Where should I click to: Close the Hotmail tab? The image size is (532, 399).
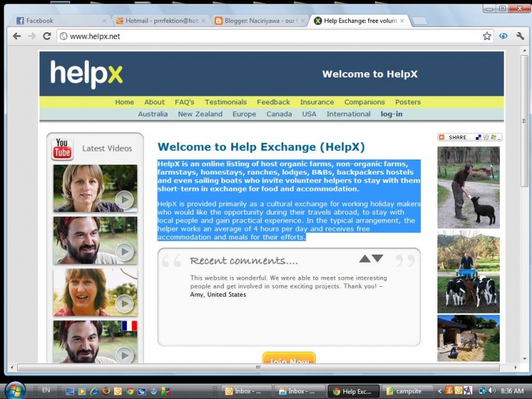(x=204, y=21)
